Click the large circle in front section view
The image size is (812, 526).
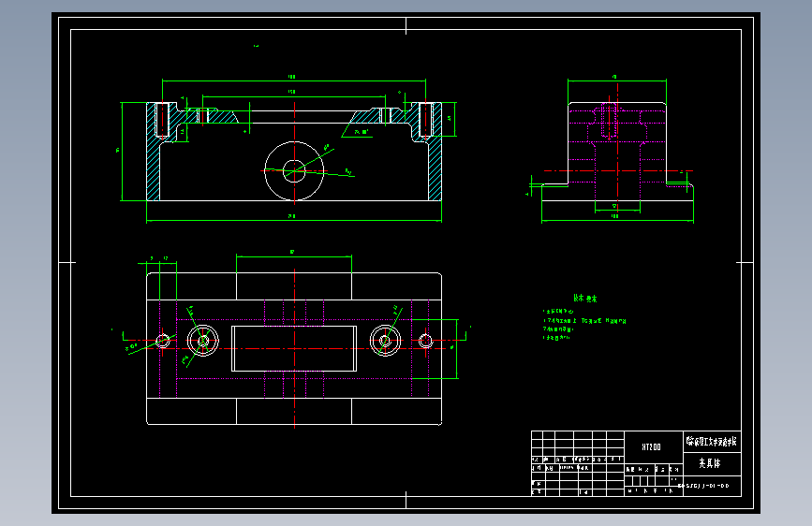pos(294,171)
